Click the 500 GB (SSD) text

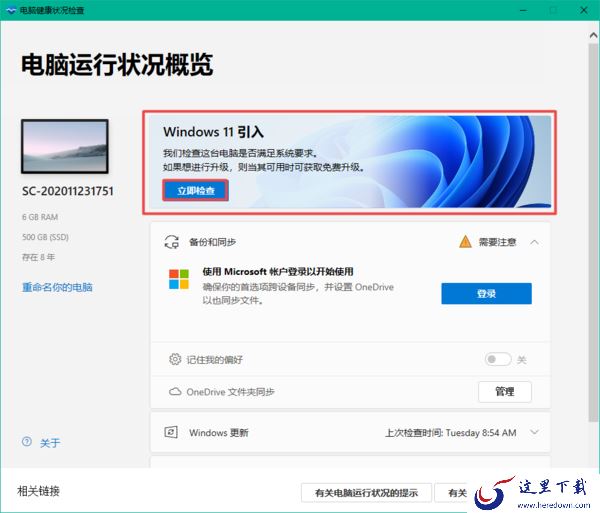tap(46, 237)
